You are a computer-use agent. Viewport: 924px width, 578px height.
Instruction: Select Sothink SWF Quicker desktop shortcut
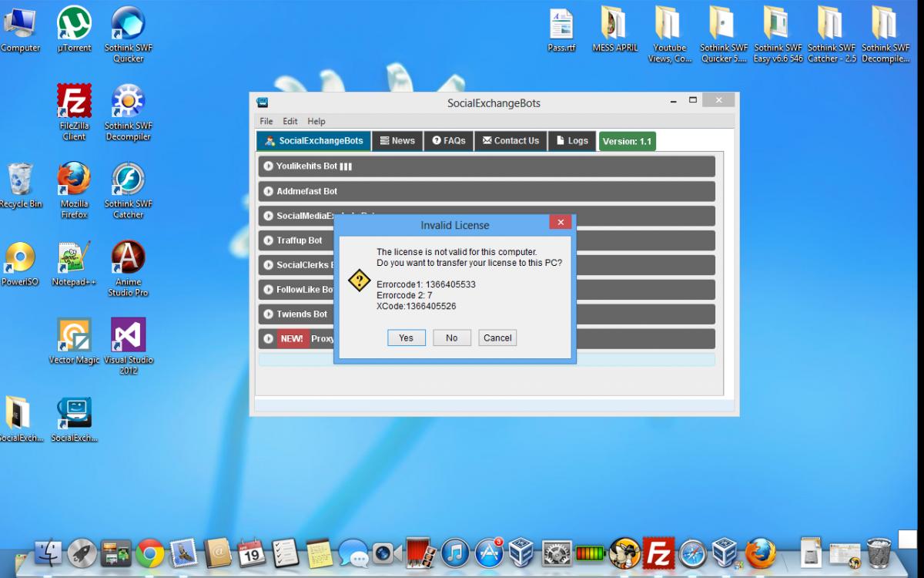[x=129, y=35]
